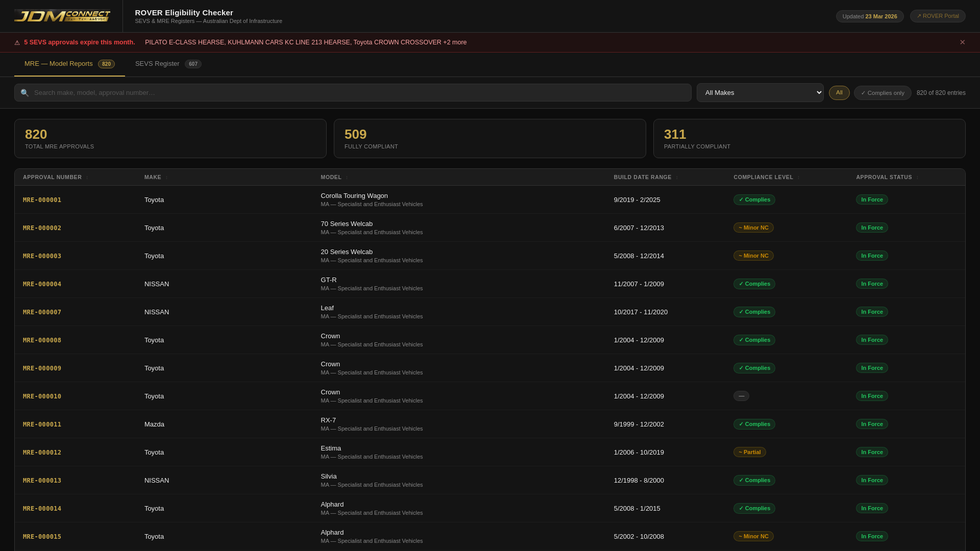Click In Force badge for GT-R row
The height and width of the screenshot is (551, 980).
pos(872,284)
